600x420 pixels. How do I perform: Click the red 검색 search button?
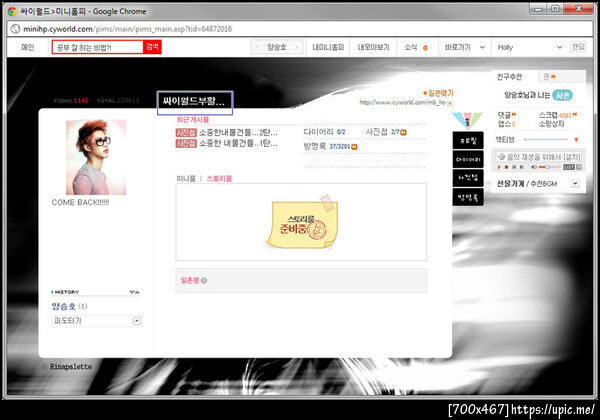point(152,47)
